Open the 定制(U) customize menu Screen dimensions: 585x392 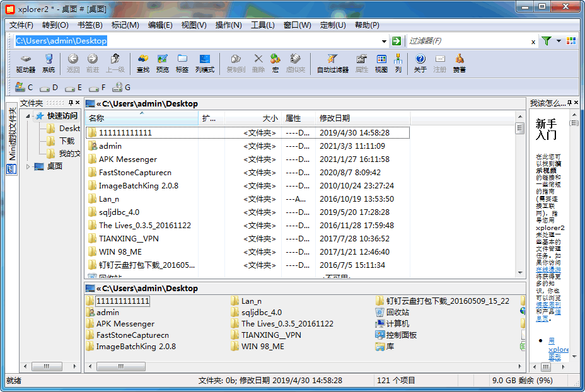click(x=333, y=25)
